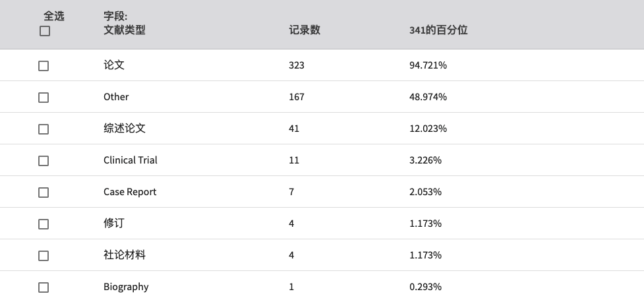
Task: Click the Biography type label
Action: point(126,287)
